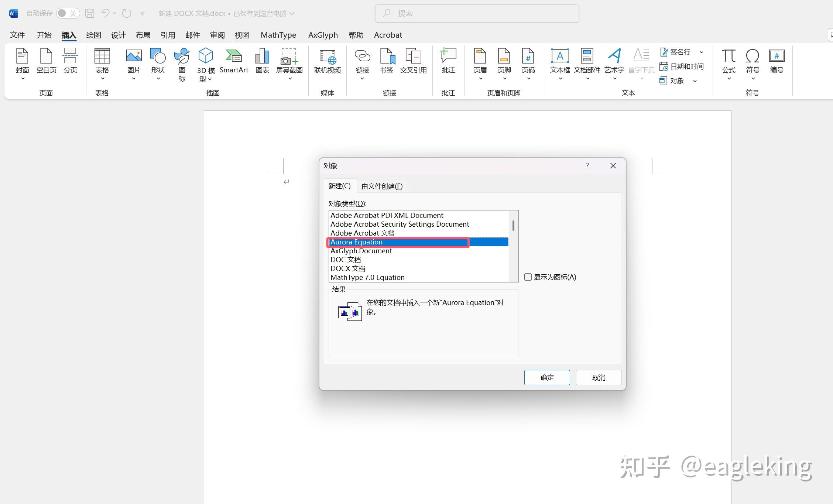This screenshot has width=833, height=504.
Task: Open the dialog help (?) button
Action: [587, 166]
